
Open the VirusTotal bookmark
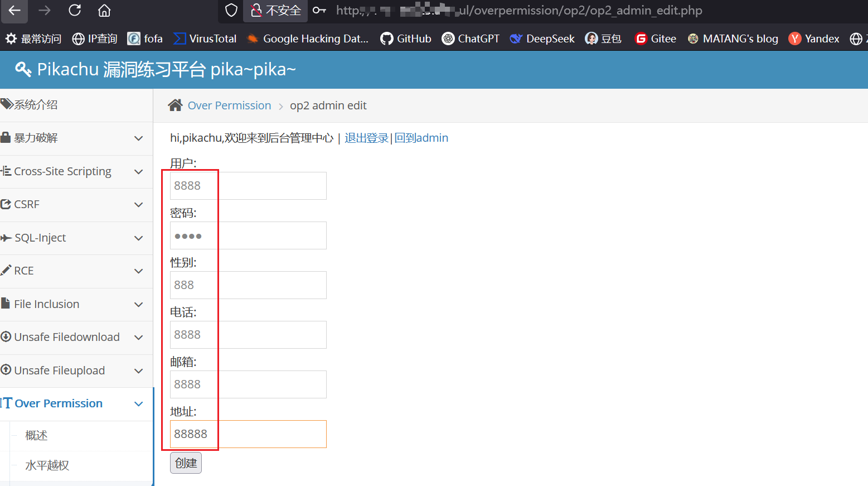(x=205, y=39)
